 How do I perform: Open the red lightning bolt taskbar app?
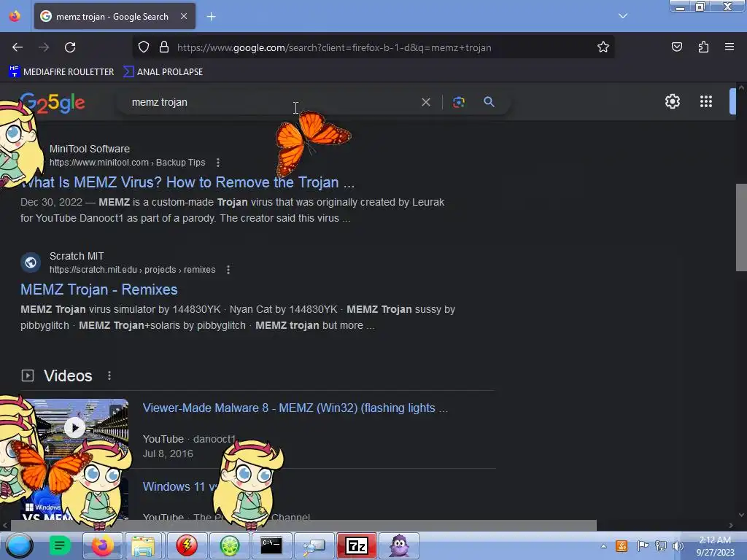pyautogui.click(x=187, y=545)
